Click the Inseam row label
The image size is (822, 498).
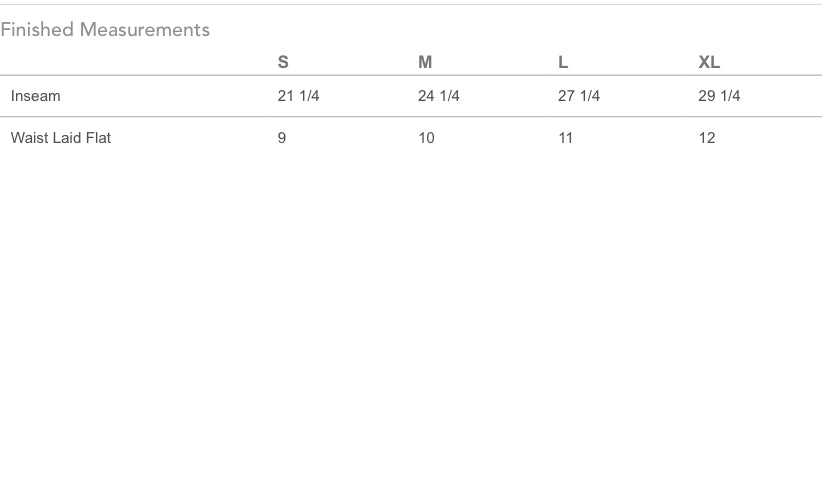coord(36,96)
